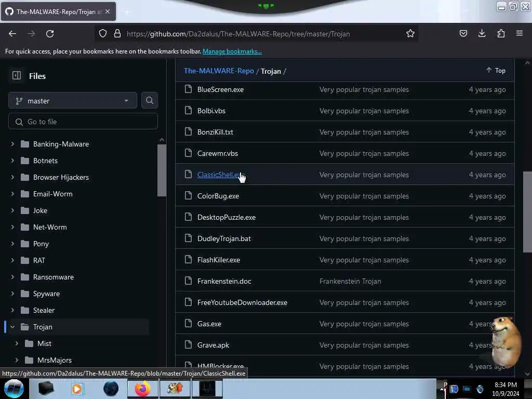Open the FreeYoutubeDownloader.exe file
532x399 pixels.
coord(242,302)
